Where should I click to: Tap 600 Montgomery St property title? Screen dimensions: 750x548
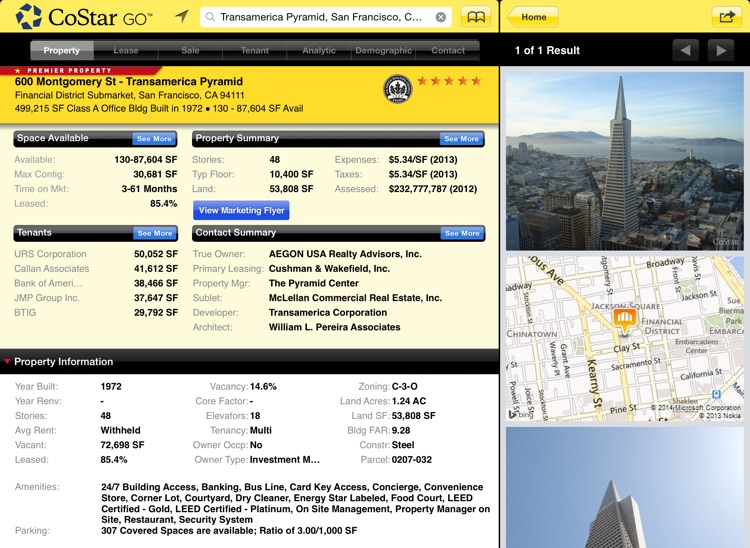pyautogui.click(x=129, y=81)
